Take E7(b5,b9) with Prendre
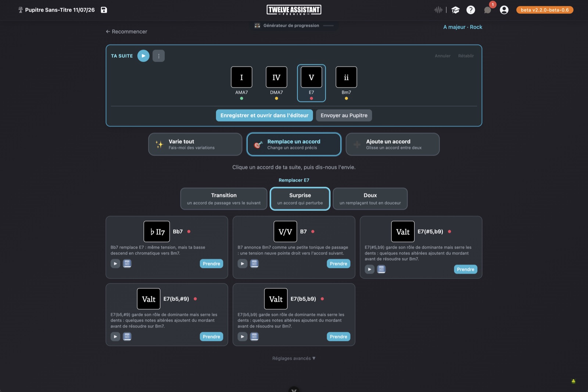Viewport: 588px width, 392px height. (x=338, y=337)
